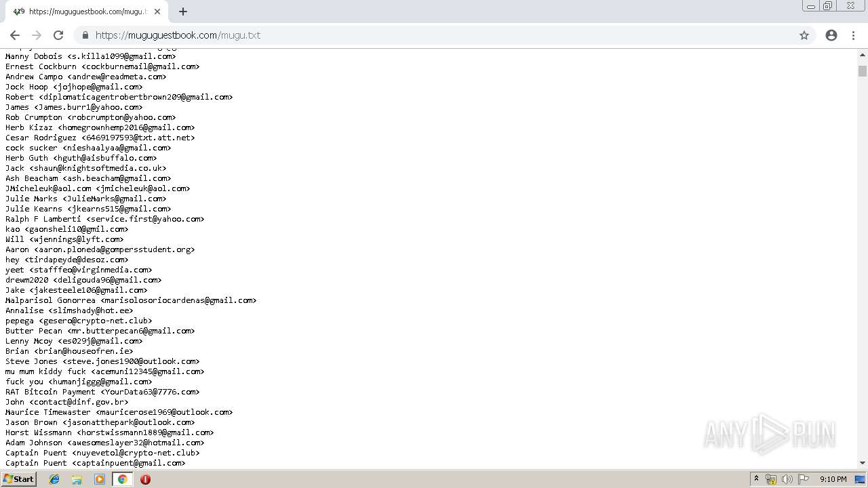Click the red shield taskbar icon
This screenshot has height=488, width=868.
pos(145,479)
